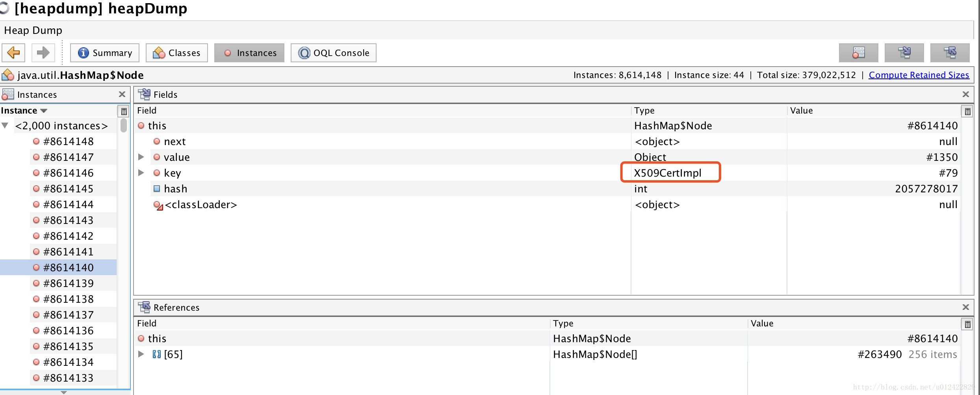Screen dimensions: 980x395
Task: Switch to the Classes view
Action: coord(177,53)
